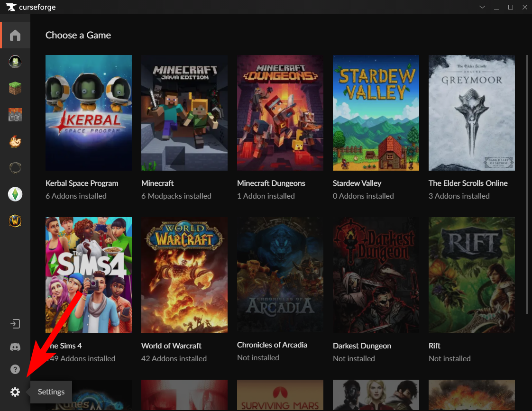Open the Discord icon in sidebar
The image size is (532, 411).
(15, 347)
